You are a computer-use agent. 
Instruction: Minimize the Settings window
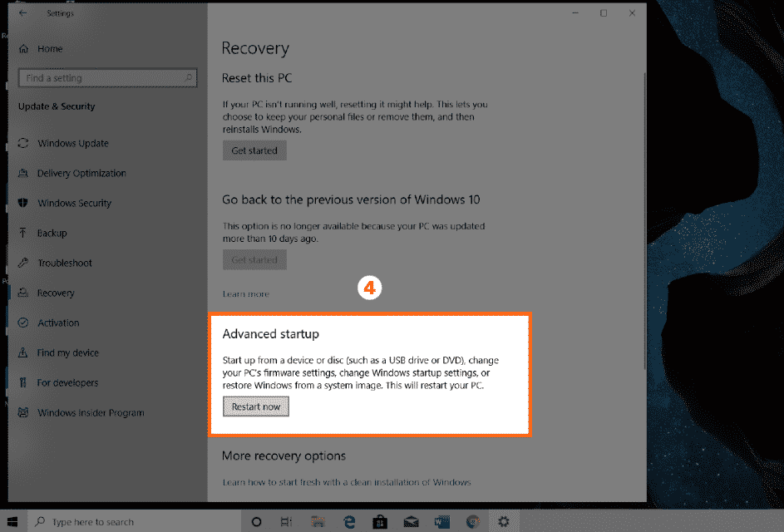tap(575, 13)
